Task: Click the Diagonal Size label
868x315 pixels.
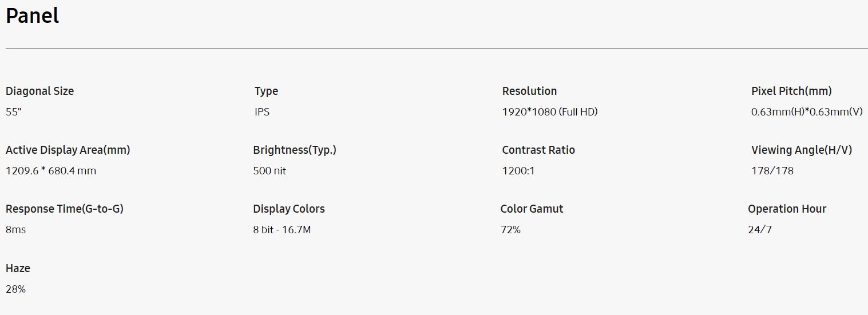Action: [x=39, y=91]
